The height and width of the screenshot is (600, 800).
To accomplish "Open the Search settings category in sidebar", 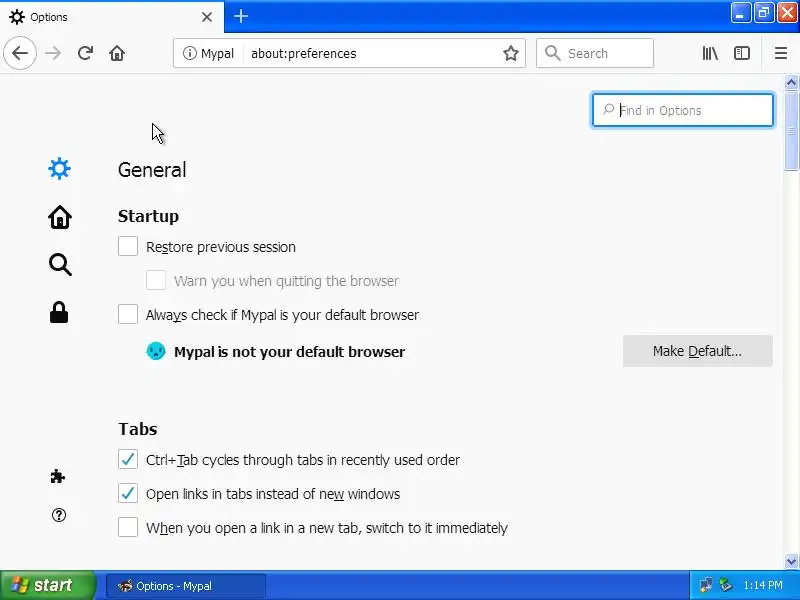I will coord(60,265).
